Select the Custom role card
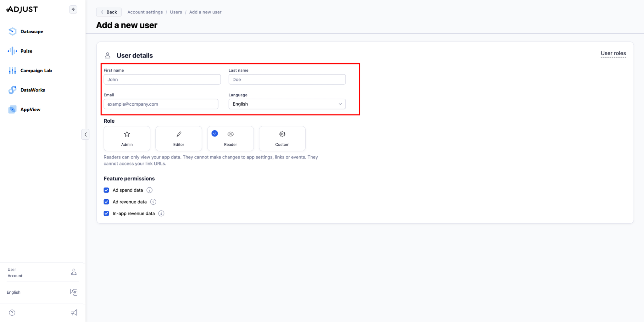This screenshot has height=322, width=644. [x=282, y=139]
